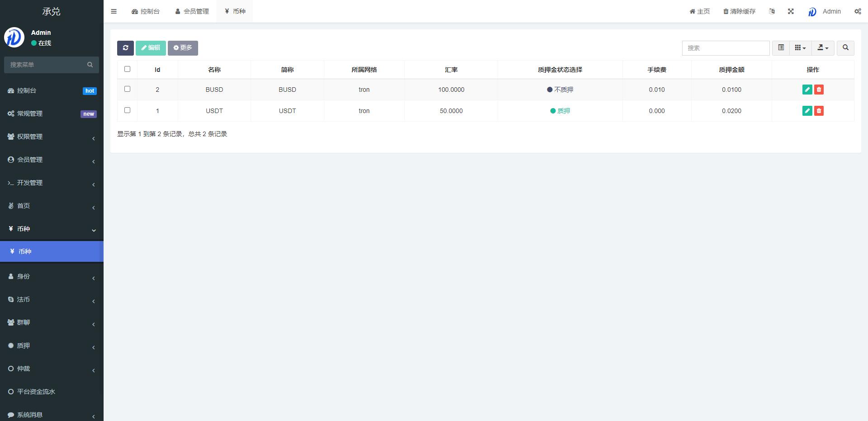The image size is (868, 421).
Task: Open the columns visibility dropdown
Action: [x=800, y=48]
